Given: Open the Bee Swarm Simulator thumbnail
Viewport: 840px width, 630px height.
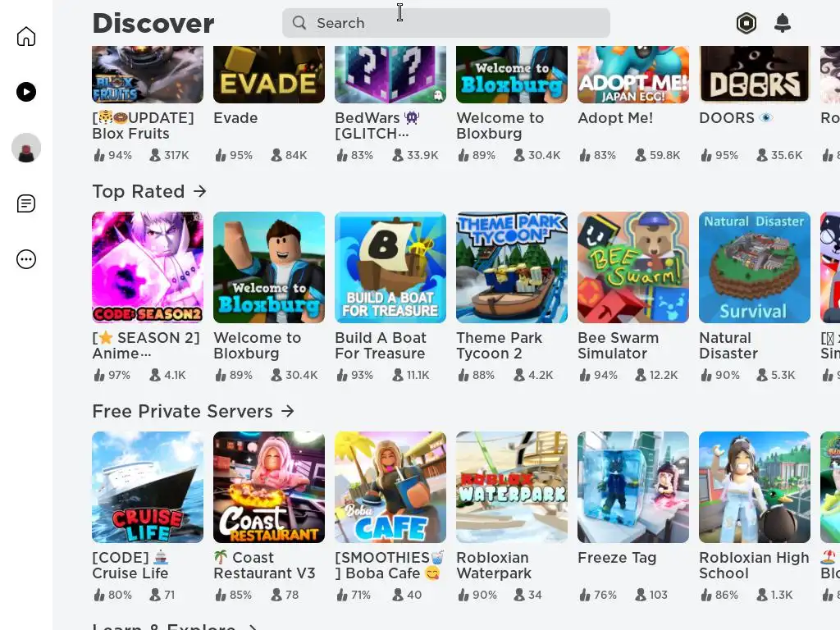Looking at the screenshot, I should pos(633,267).
